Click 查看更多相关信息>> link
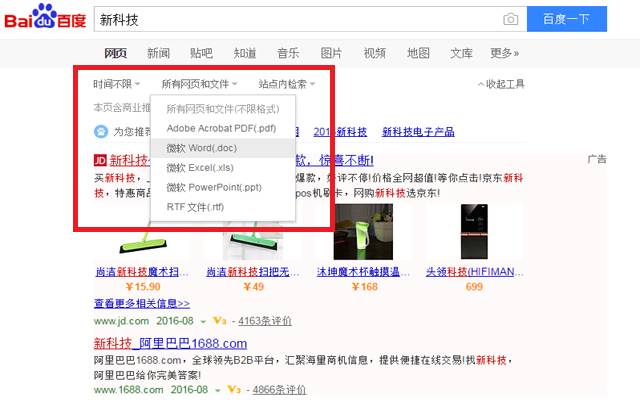Screen dimensions: 640x400 pos(142,304)
